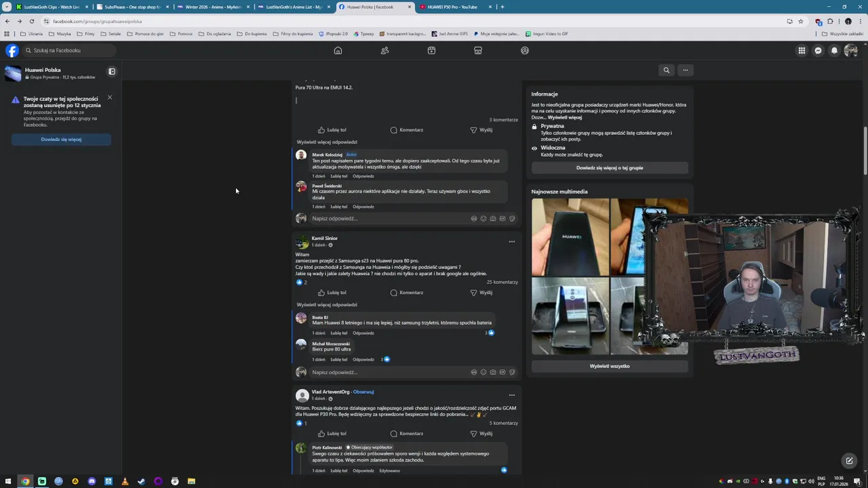Go back in Chrome
Screen dimensions: 868x488
7,21
